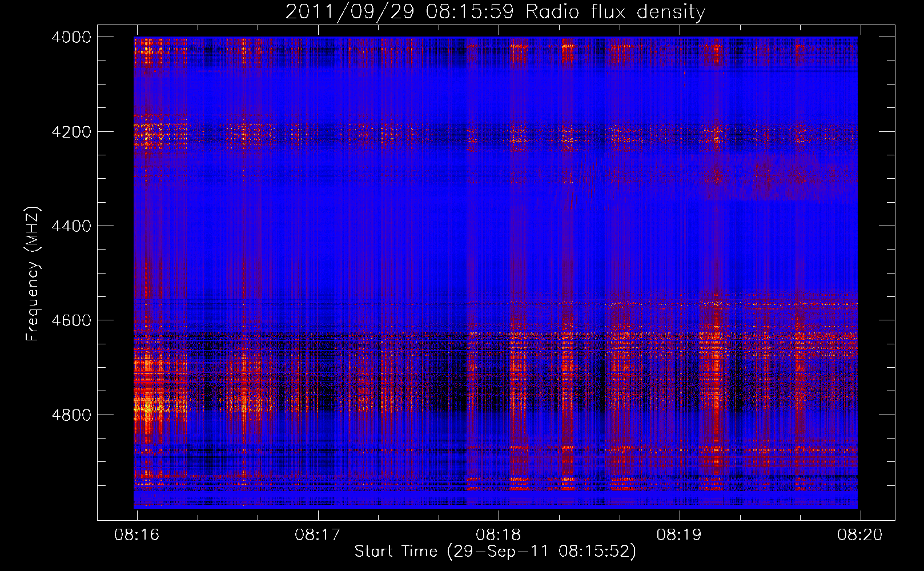The height and width of the screenshot is (571, 924).
Task: Click the 08:16 time axis label
Action: pyautogui.click(x=136, y=535)
